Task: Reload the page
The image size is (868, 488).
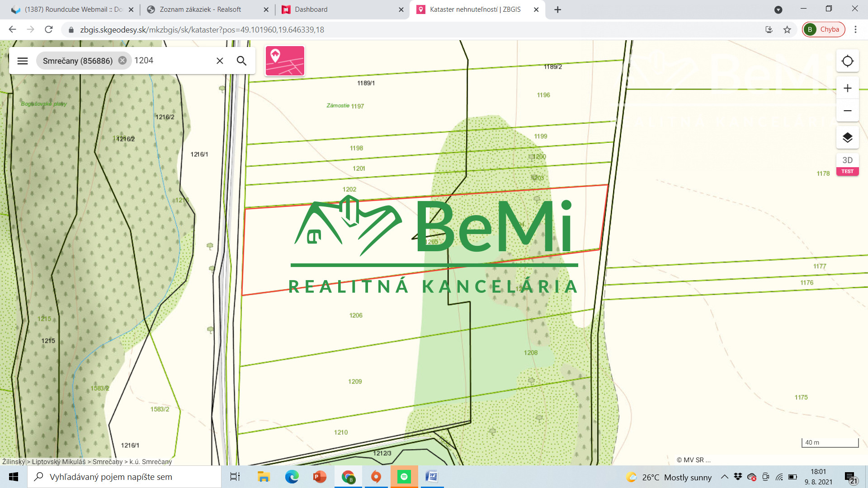Action: [x=49, y=29]
